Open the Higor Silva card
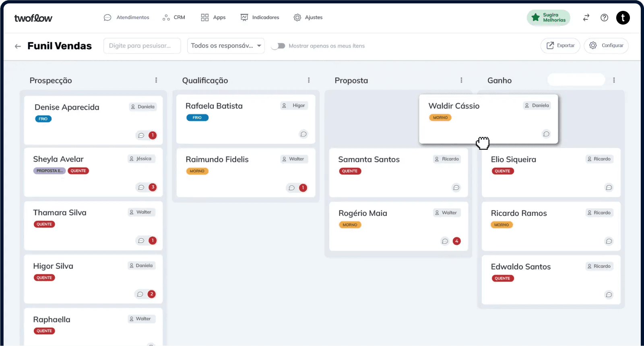The height and width of the screenshot is (346, 644). pos(93,279)
